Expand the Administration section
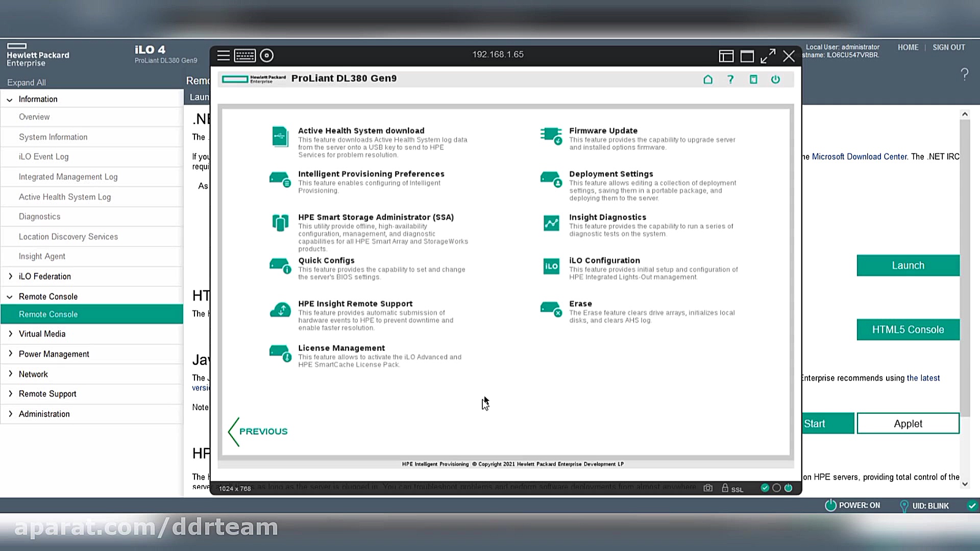980x551 pixels. tap(10, 414)
